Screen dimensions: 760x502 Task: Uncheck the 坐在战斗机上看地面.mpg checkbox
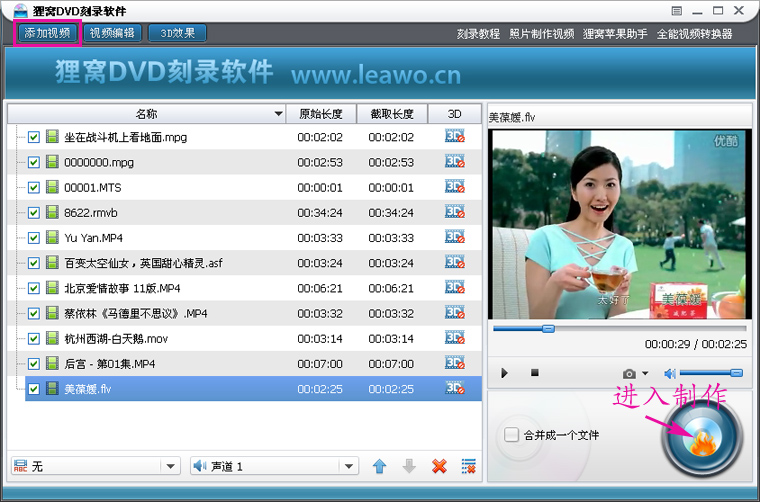point(33,137)
